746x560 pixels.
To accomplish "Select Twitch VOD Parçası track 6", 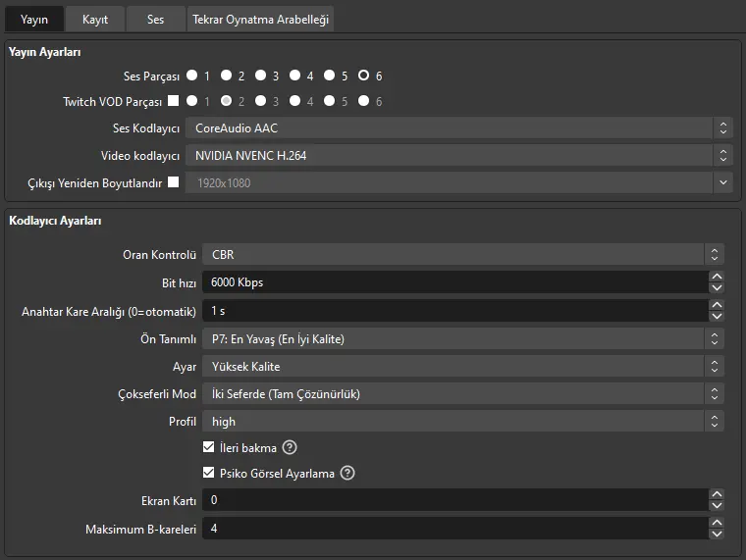I will tap(363, 101).
